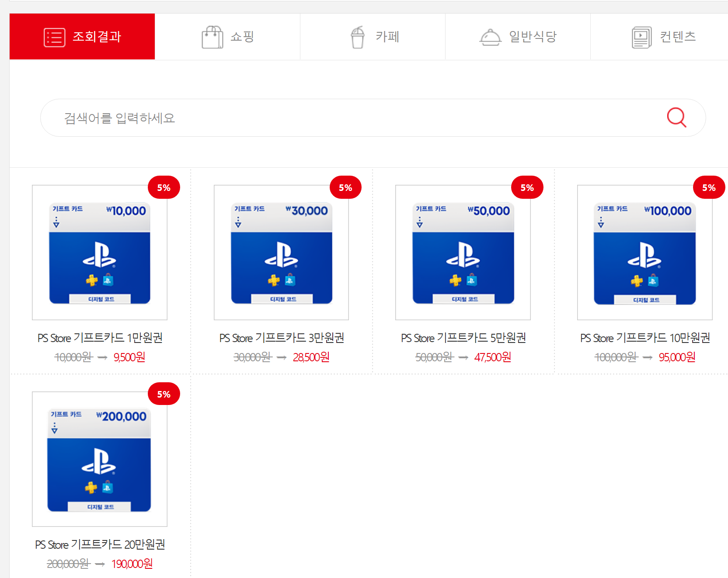Click the list icon in 조회결과 tab
Image resolution: width=728 pixels, height=578 pixels.
click(55, 37)
